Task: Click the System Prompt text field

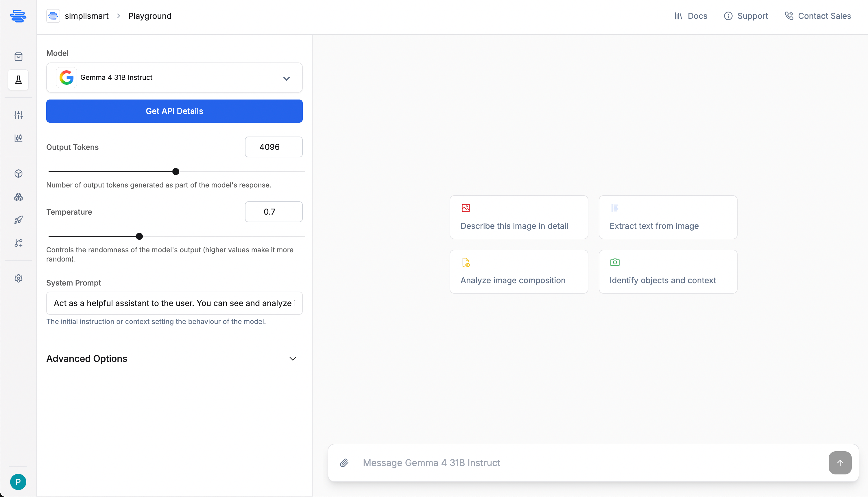Action: pyautogui.click(x=174, y=303)
